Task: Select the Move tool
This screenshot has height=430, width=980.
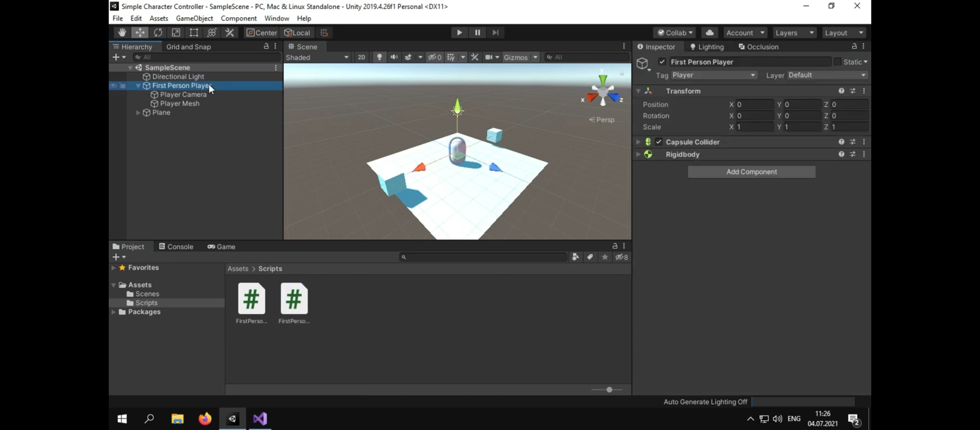Action: (x=140, y=33)
